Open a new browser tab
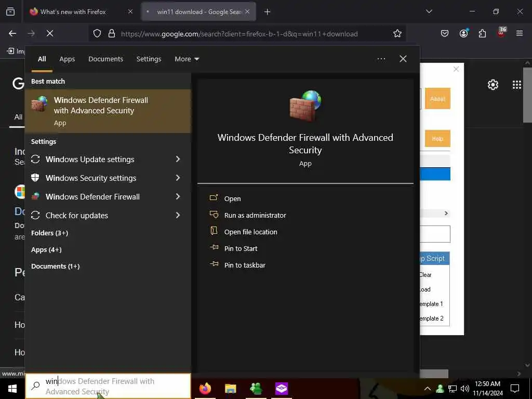Viewport: 532px width, 399px height. (x=268, y=12)
